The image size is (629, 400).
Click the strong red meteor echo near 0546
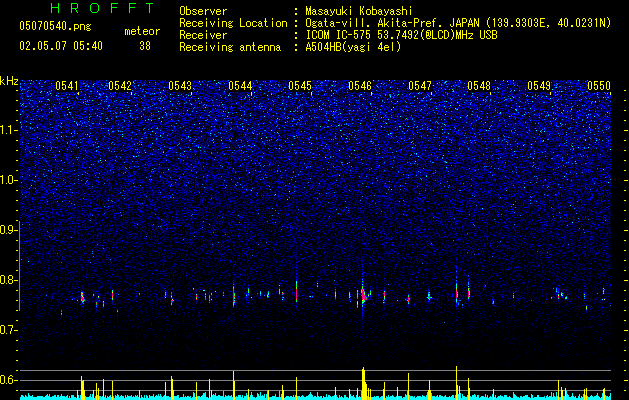point(364,297)
